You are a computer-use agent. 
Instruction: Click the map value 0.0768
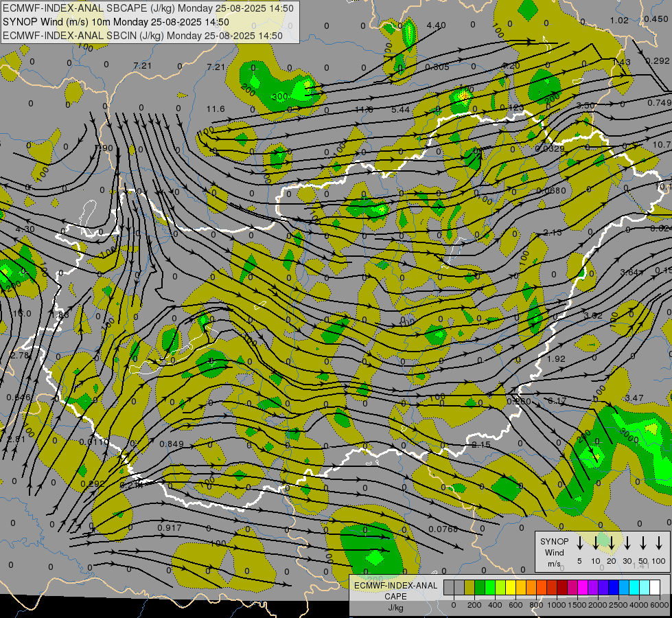point(443,529)
